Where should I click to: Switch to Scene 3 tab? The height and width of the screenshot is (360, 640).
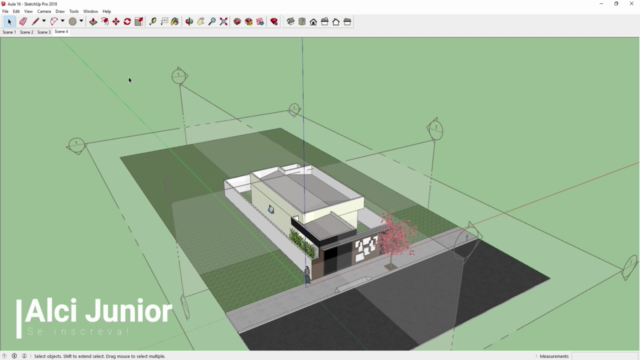click(44, 32)
